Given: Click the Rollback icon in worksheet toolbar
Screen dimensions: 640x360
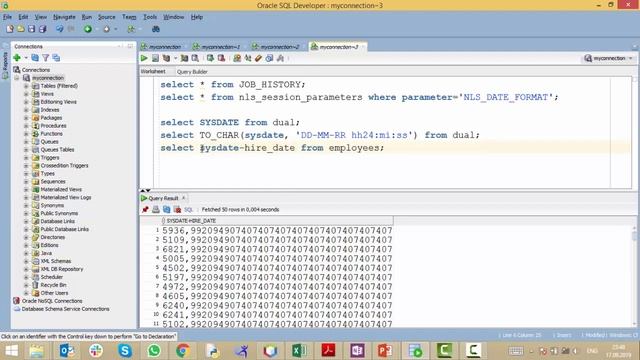Looking at the screenshot, I should click(221, 58).
